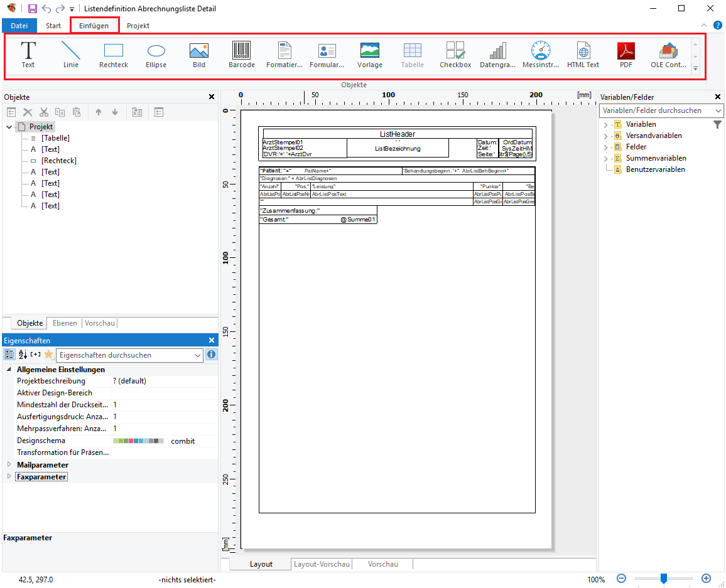Image resolution: width=726 pixels, height=588 pixels.
Task: Collapse Allgemeine Einstellungen section
Action: (x=9, y=369)
